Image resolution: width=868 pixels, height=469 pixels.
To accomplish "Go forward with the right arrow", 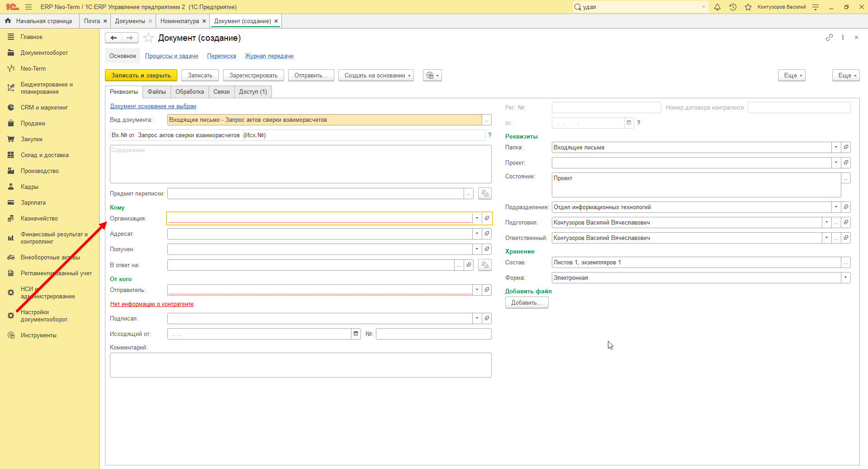I will (130, 38).
